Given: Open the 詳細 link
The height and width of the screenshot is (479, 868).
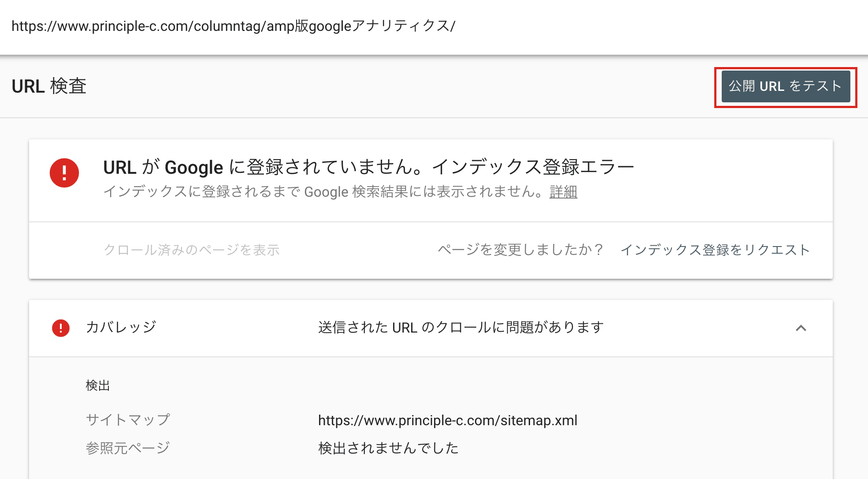Looking at the screenshot, I should [x=563, y=192].
